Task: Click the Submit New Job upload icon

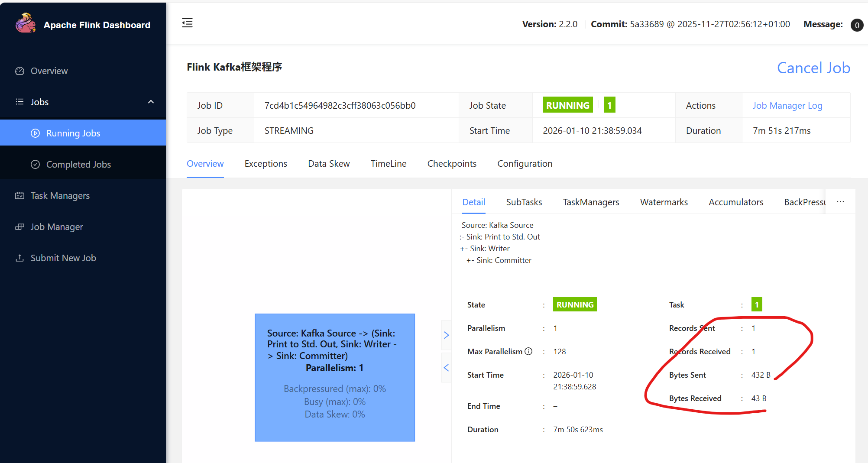Action: [x=19, y=258]
